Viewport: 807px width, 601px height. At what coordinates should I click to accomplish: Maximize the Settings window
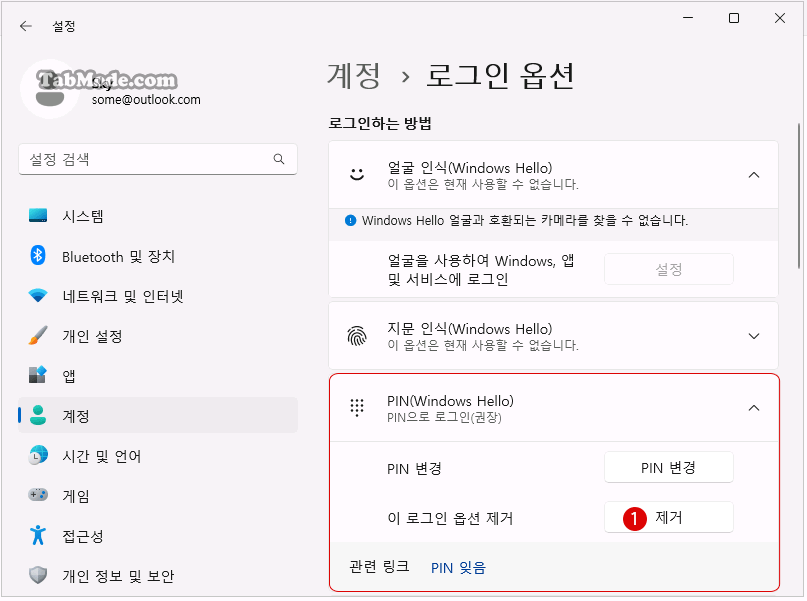tap(734, 19)
